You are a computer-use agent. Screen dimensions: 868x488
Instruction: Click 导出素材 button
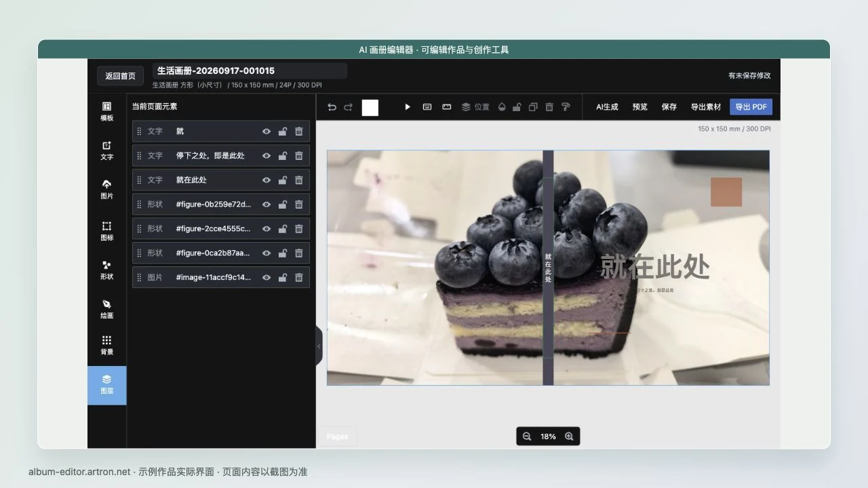pos(706,107)
